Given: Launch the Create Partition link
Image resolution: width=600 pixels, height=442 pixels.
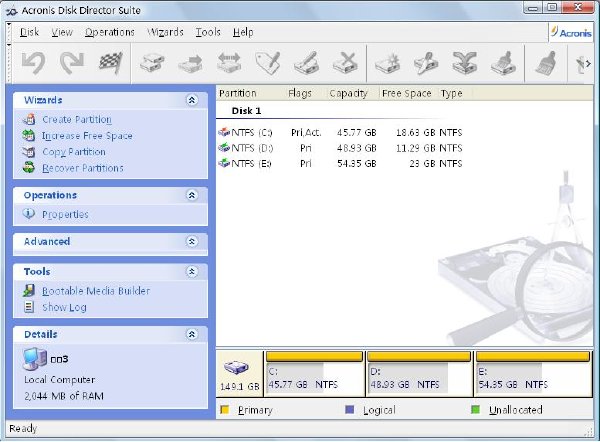Looking at the screenshot, I should coord(77,119).
